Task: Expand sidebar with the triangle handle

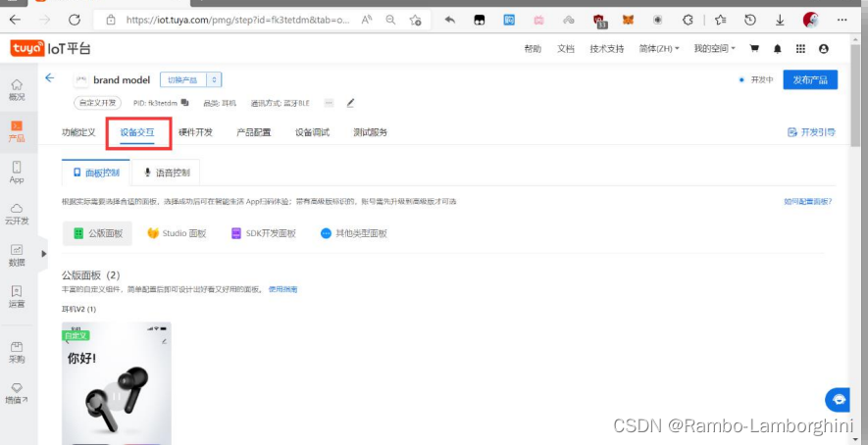Action: (44, 254)
